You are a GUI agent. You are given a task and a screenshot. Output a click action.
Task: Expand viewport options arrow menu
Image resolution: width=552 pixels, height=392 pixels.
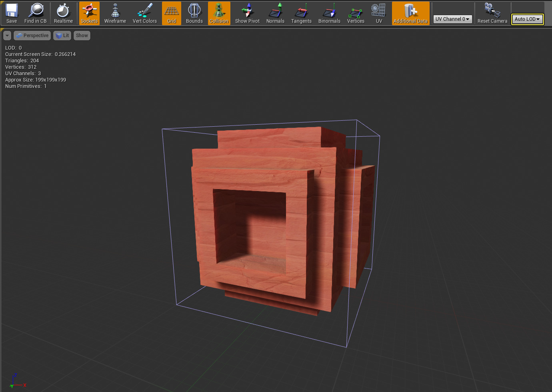coord(7,36)
